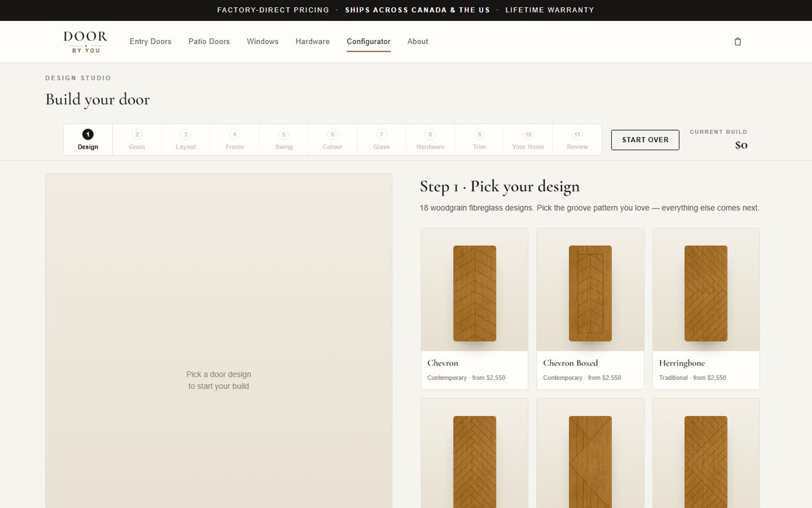Image resolution: width=812 pixels, height=508 pixels.
Task: Go to step 7 Glass
Action: click(x=382, y=140)
